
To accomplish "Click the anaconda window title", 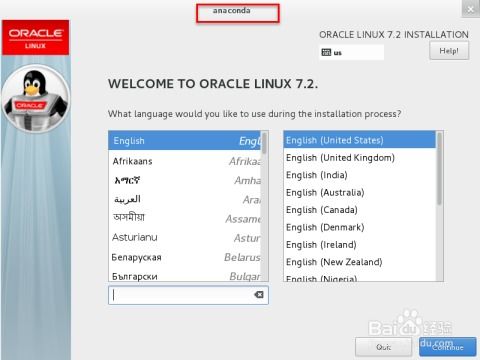I will (232, 11).
